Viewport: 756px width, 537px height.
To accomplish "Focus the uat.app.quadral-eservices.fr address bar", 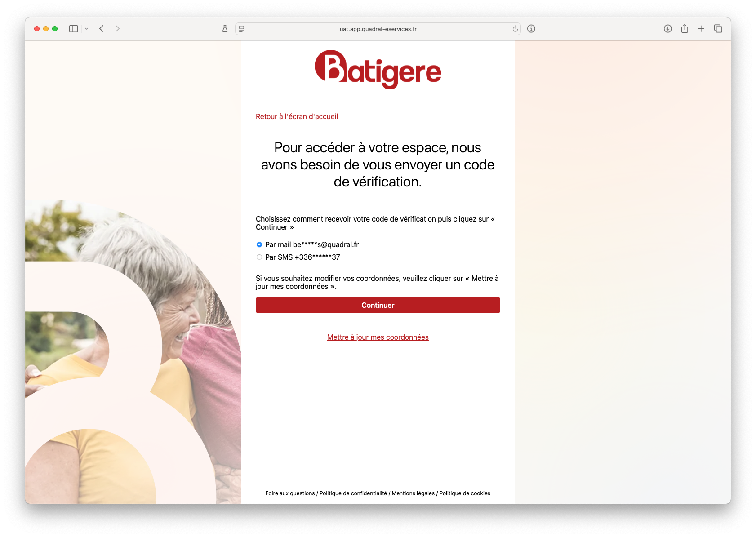I will coord(378,29).
